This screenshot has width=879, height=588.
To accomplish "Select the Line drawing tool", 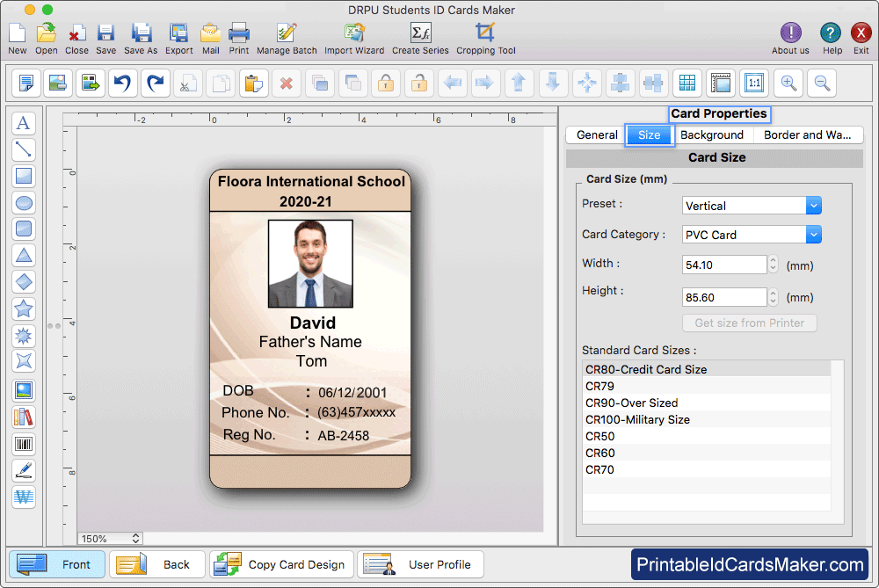I will pos(24,149).
